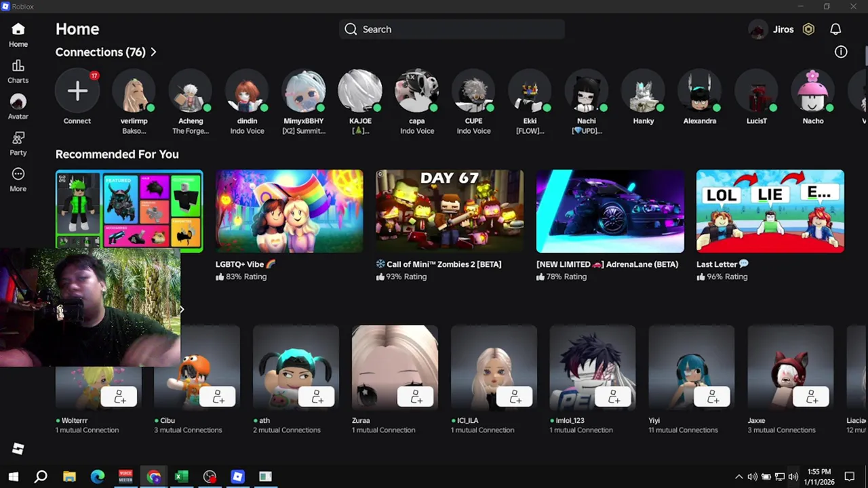This screenshot has height=488, width=868.
Task: Open Alexandra's connection avatar
Action: click(x=700, y=91)
